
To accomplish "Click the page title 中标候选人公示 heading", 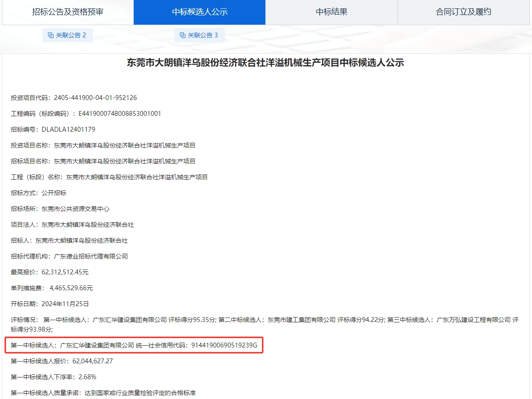I will 265,63.
